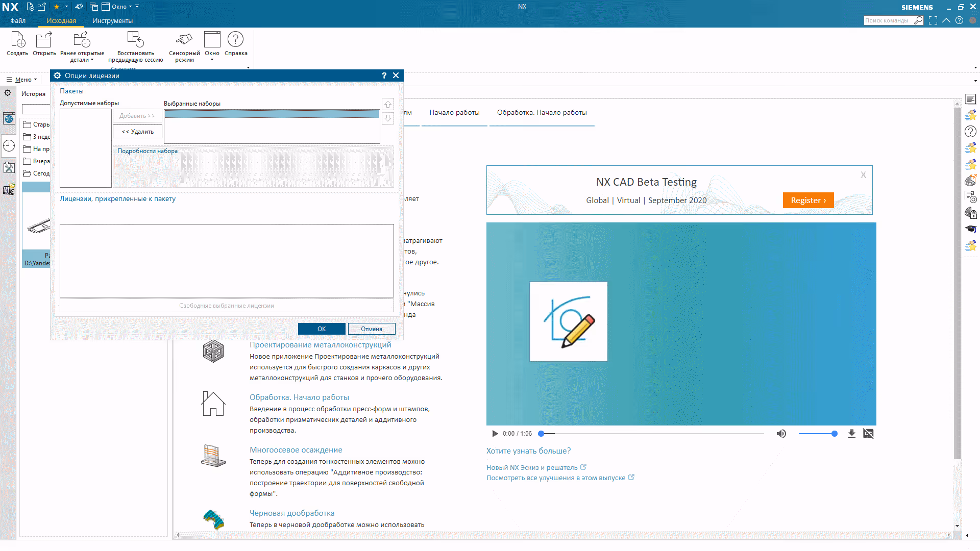980x551 pixels.
Task: Click the Create new file icon
Action: [x=17, y=40]
